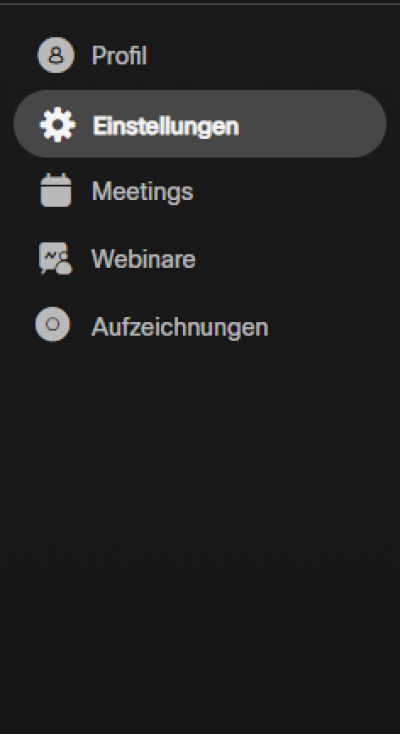Click the letter W in Webinare
Screen dimensions: 400x734
(x=104, y=258)
